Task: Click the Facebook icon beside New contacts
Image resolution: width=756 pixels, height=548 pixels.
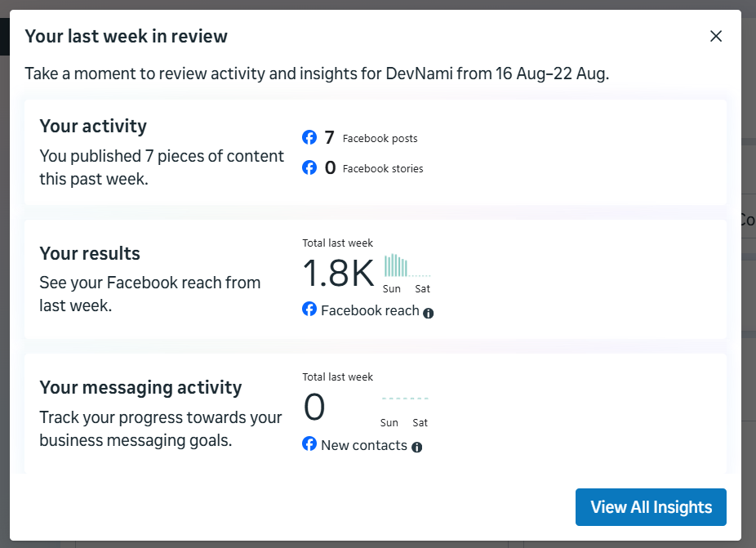Action: [309, 443]
